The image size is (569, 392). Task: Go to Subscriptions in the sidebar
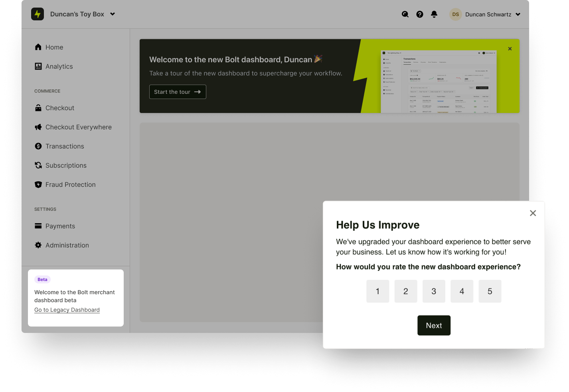(x=66, y=165)
